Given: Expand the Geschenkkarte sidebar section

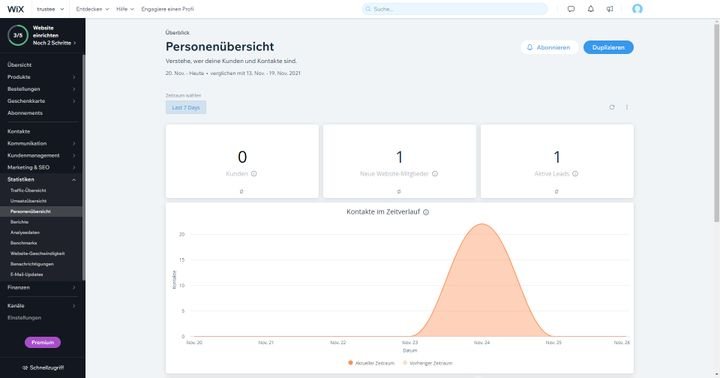Looking at the screenshot, I should (x=41, y=101).
